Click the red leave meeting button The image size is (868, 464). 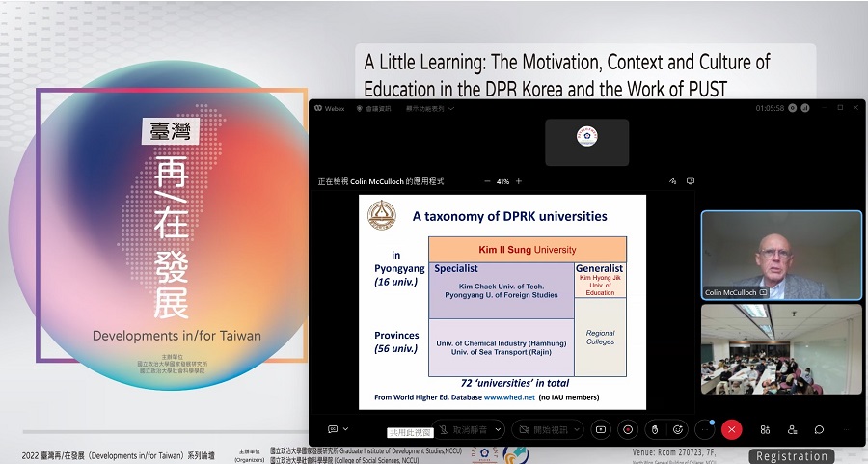tap(731, 429)
